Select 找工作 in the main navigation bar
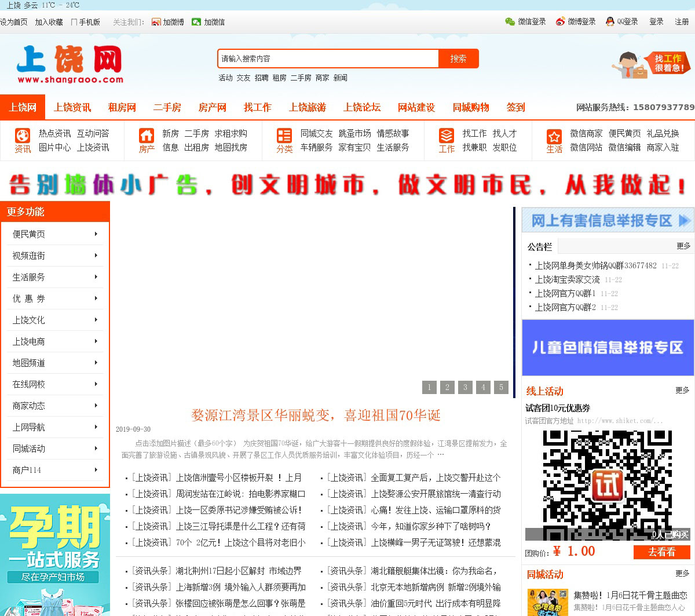The image size is (695, 616). coord(257,107)
